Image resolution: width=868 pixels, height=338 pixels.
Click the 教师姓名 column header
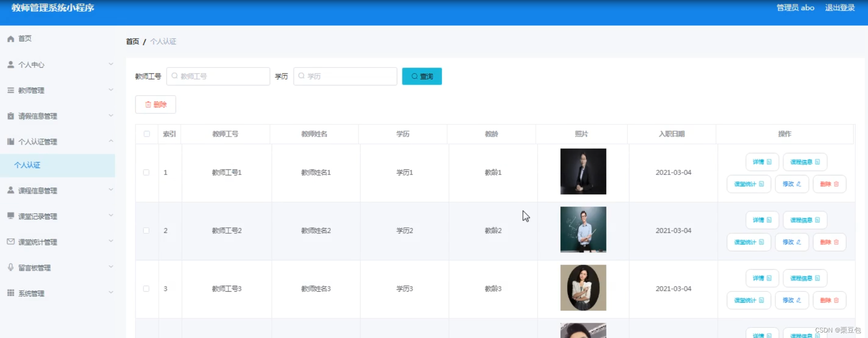click(x=314, y=134)
